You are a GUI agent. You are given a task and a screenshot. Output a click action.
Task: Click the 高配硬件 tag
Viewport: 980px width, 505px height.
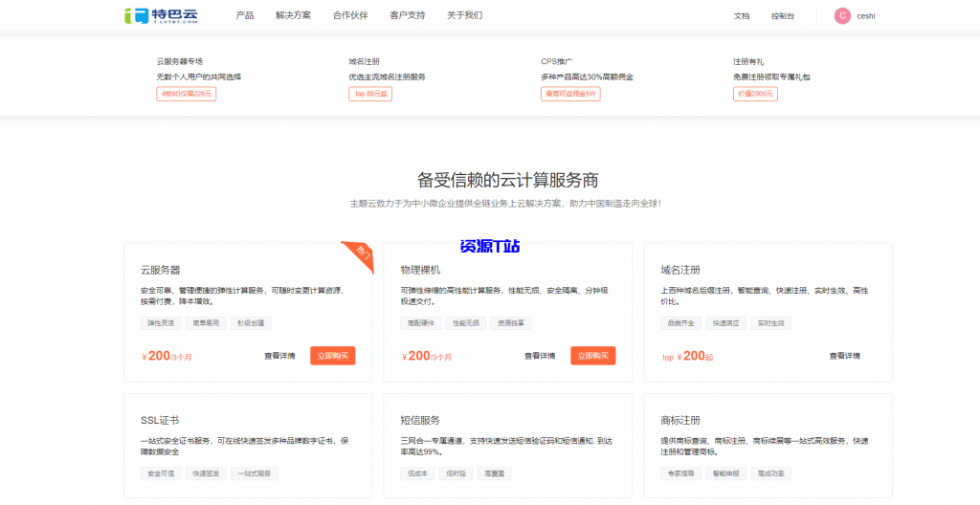click(x=421, y=323)
